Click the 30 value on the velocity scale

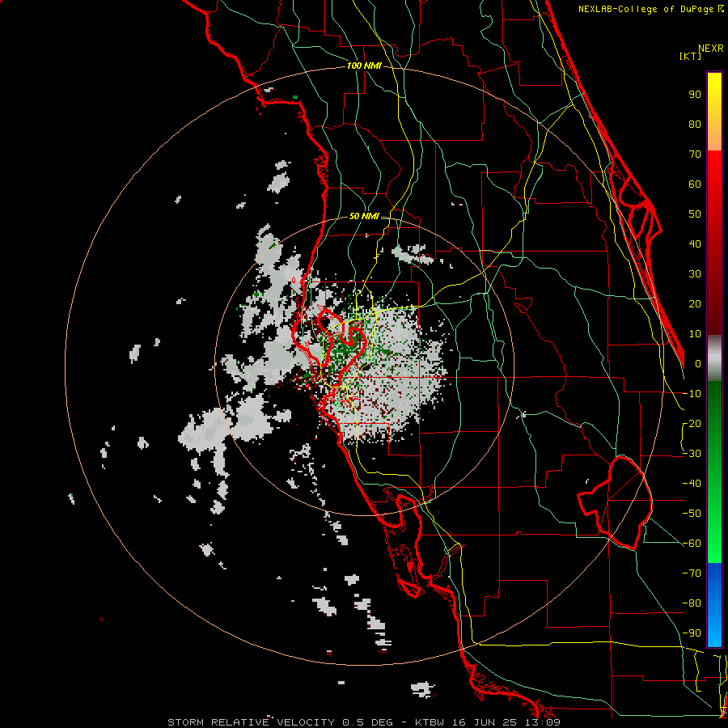pyautogui.click(x=695, y=274)
